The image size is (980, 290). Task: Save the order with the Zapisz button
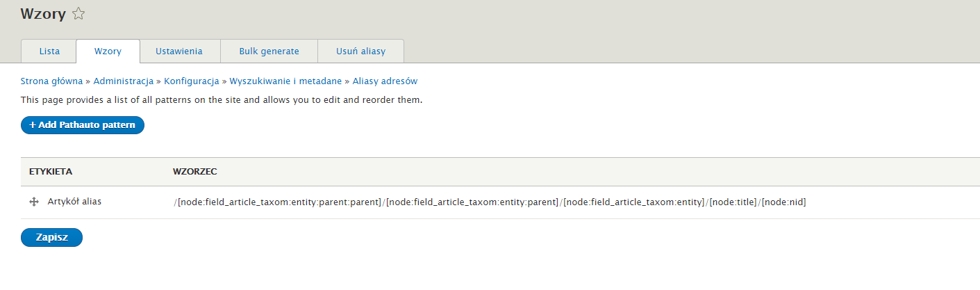pos(51,237)
